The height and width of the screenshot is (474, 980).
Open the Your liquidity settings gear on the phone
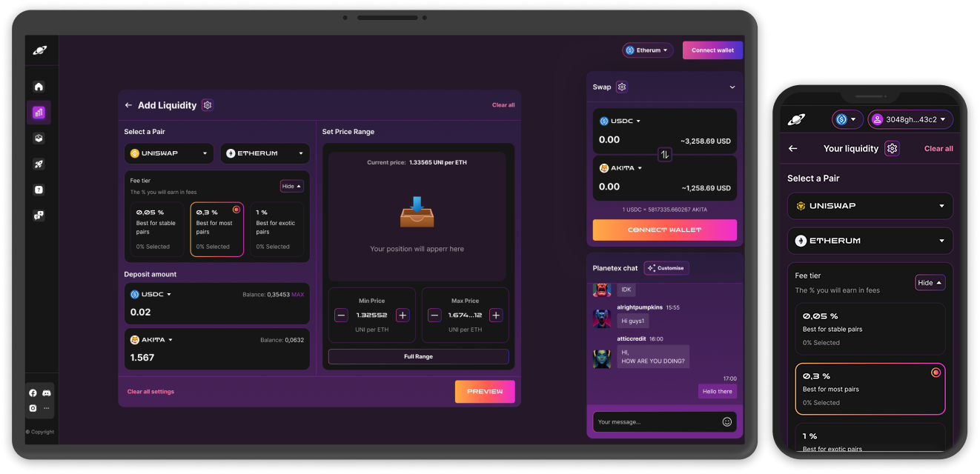892,148
